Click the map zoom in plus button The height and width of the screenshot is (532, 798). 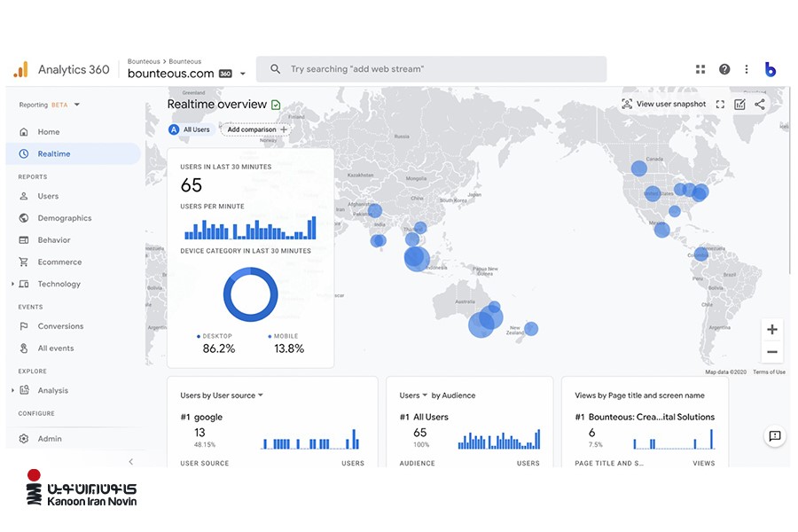tap(772, 330)
